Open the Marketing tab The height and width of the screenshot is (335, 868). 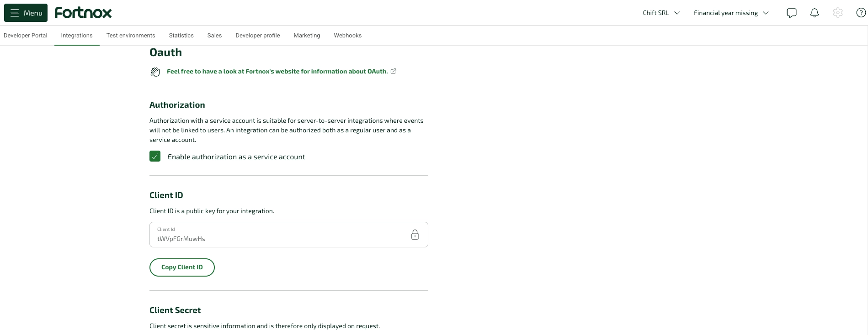[x=307, y=35]
